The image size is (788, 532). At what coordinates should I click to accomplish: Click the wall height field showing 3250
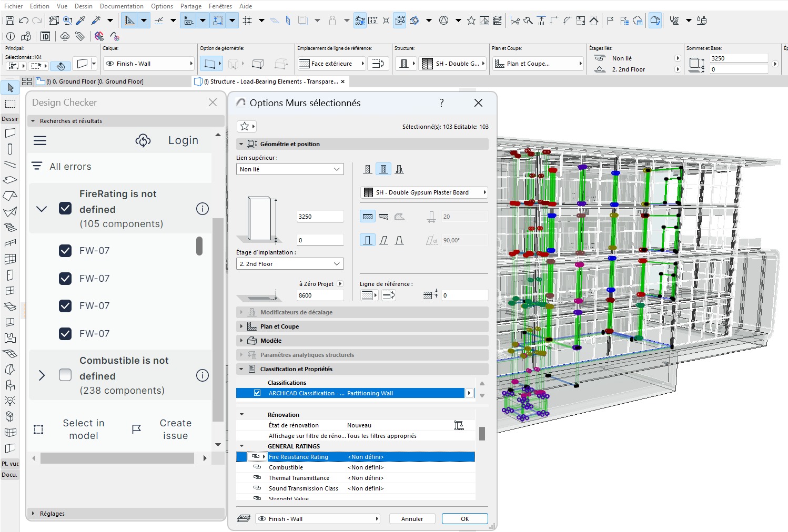click(320, 217)
